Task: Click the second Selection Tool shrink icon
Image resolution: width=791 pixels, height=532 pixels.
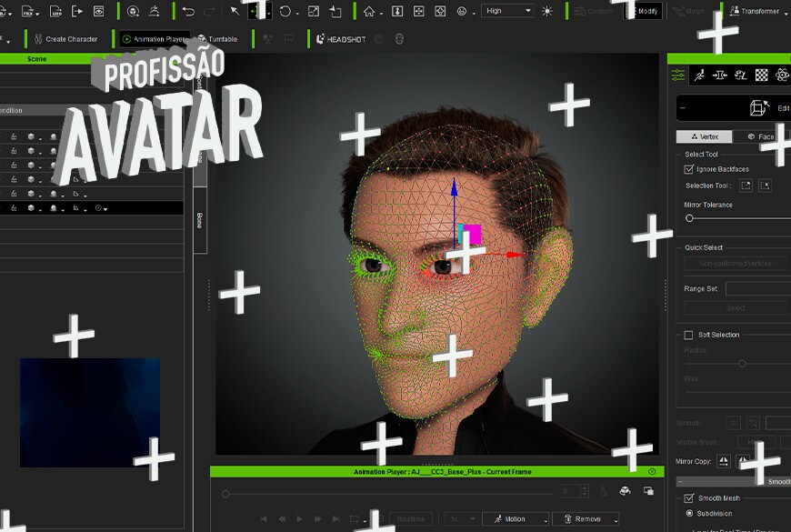Action: click(x=765, y=186)
